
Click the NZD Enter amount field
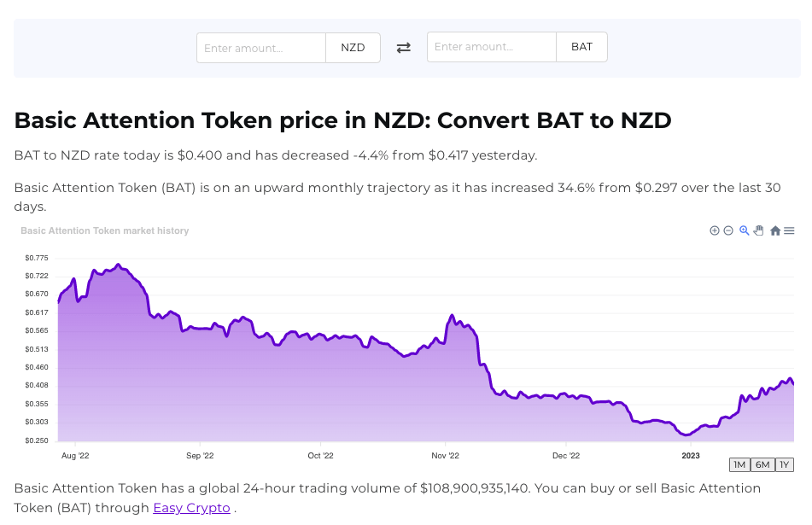260,48
